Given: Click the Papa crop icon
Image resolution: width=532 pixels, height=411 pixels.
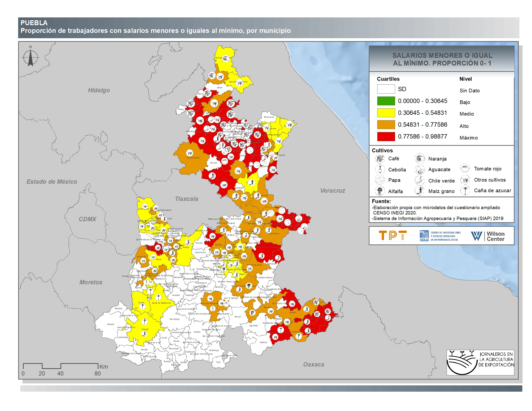Looking at the screenshot, I should pos(380,180).
